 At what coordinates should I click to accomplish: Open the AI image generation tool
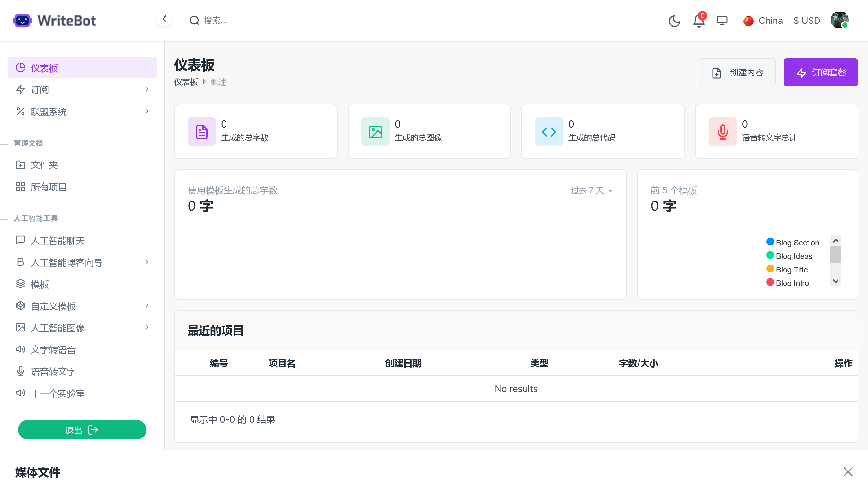[57, 328]
